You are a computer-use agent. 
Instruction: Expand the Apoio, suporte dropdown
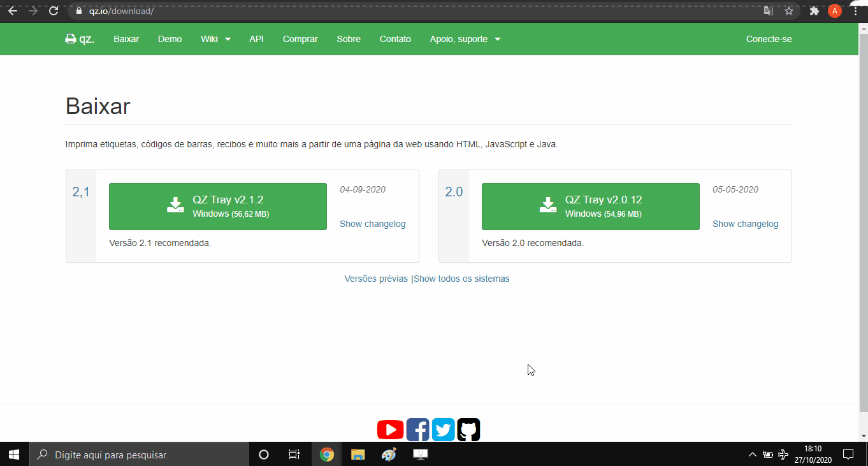tap(465, 38)
